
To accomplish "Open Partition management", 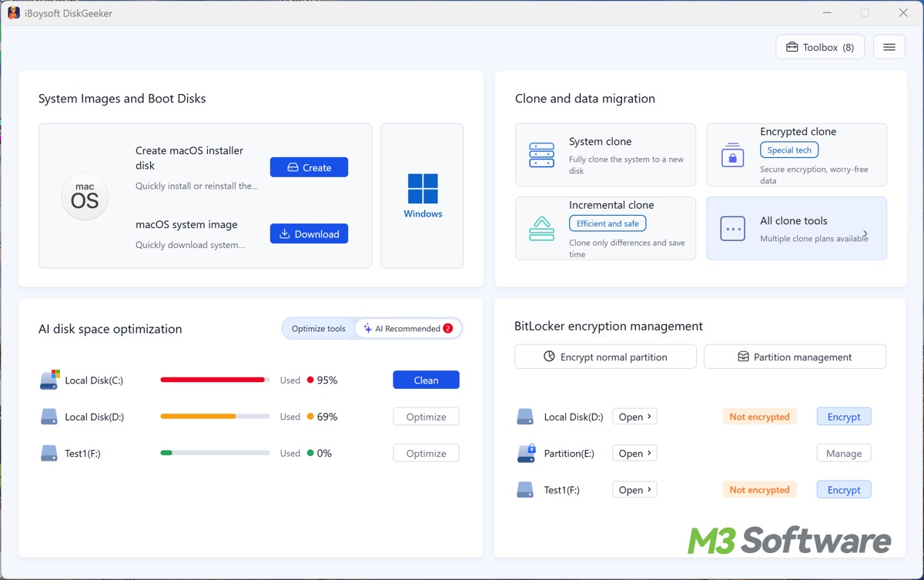I will click(795, 357).
